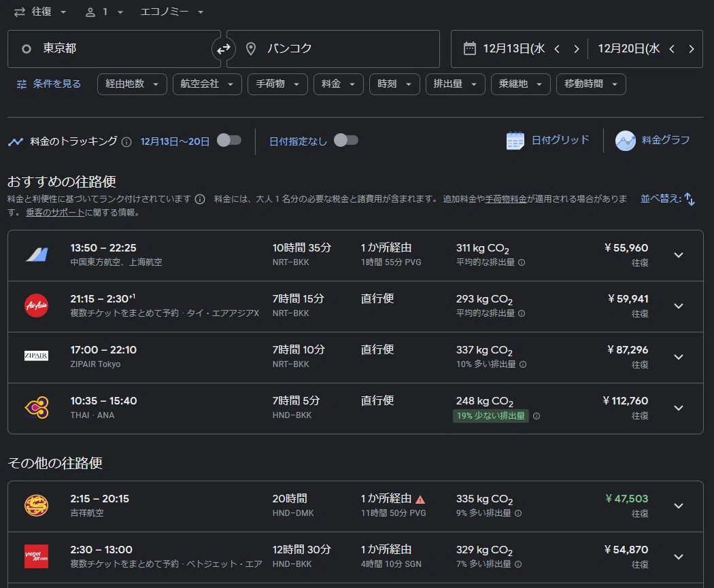Click emissions info icon for 335 kg CO2

tap(518, 513)
